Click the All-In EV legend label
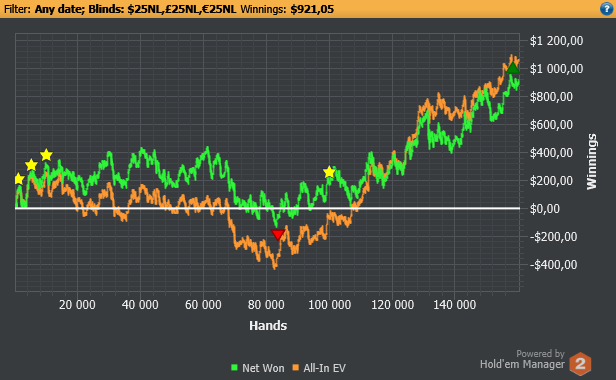 (324, 368)
